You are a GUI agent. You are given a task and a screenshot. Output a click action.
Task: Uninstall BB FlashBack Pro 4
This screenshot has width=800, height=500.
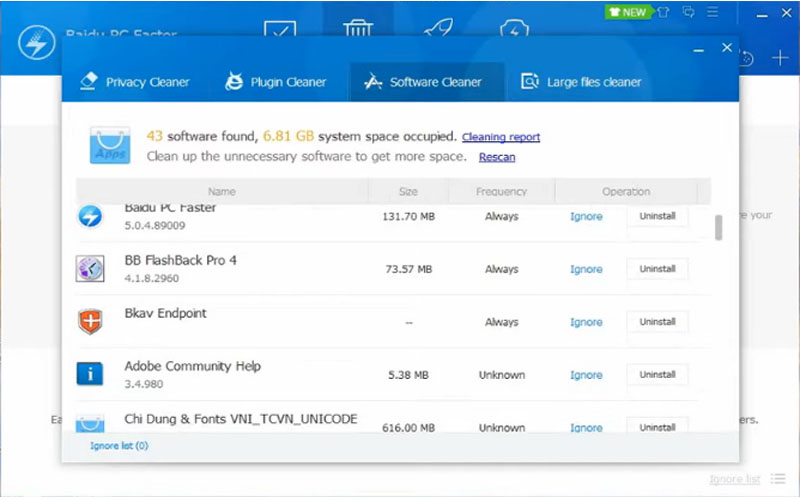tap(657, 269)
